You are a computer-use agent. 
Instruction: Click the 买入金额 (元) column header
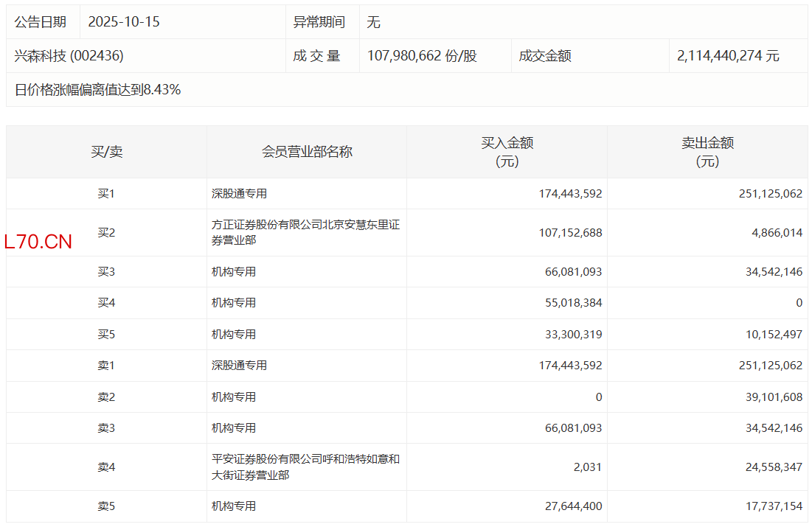[507, 152]
